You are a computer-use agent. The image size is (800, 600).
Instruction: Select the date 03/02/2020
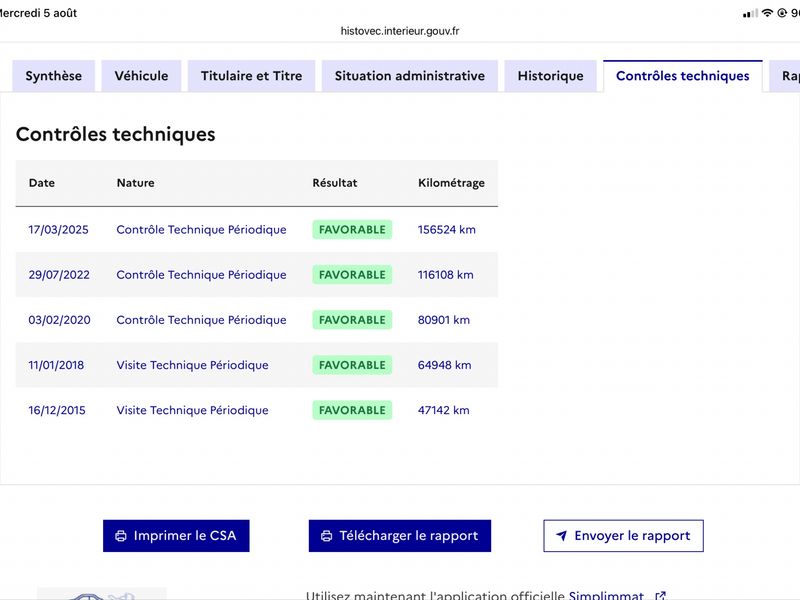pyautogui.click(x=60, y=320)
